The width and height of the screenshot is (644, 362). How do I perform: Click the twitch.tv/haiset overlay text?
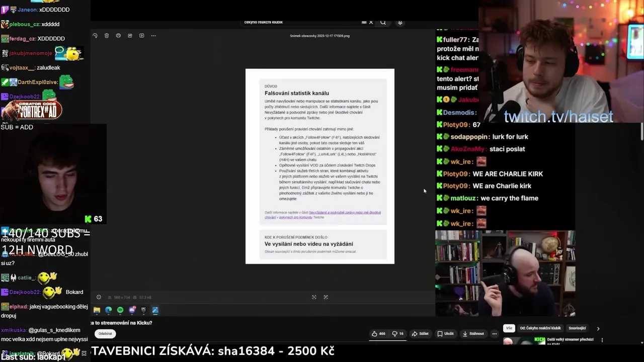click(x=558, y=117)
